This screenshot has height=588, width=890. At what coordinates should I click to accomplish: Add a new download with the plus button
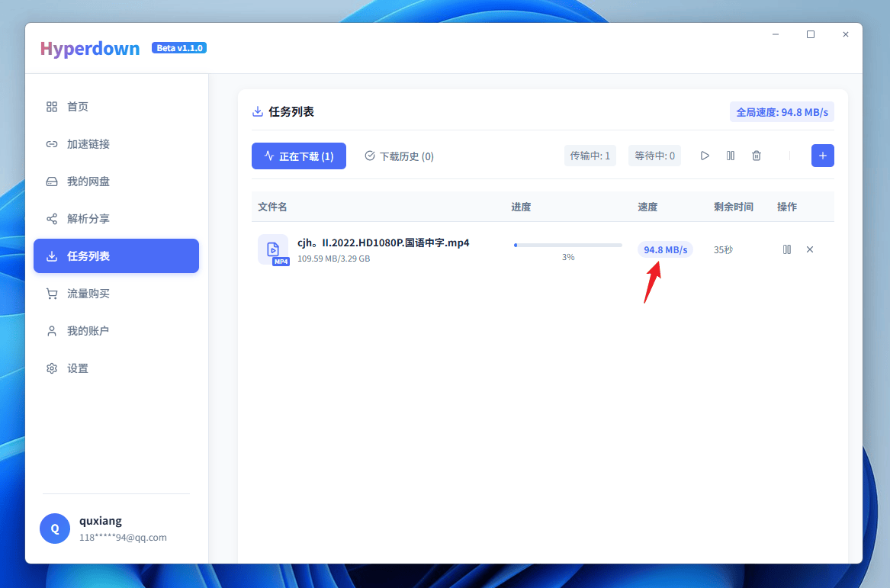pyautogui.click(x=822, y=156)
